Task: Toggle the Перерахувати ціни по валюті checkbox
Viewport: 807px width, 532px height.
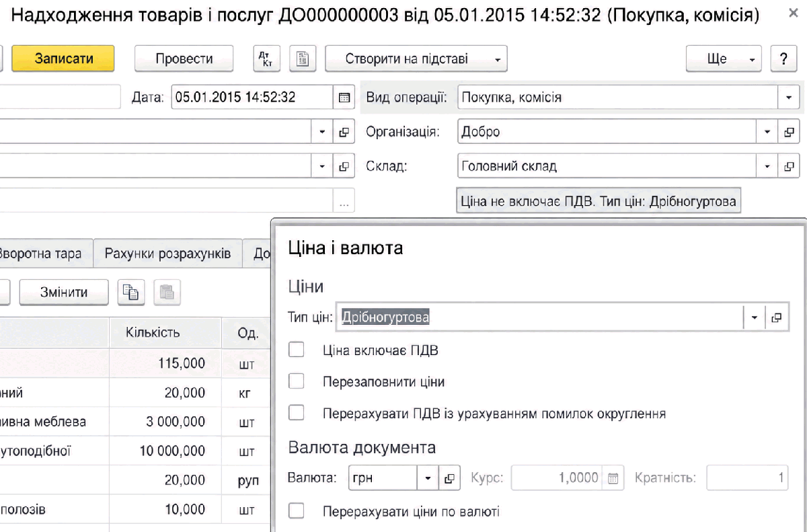Action: (297, 511)
